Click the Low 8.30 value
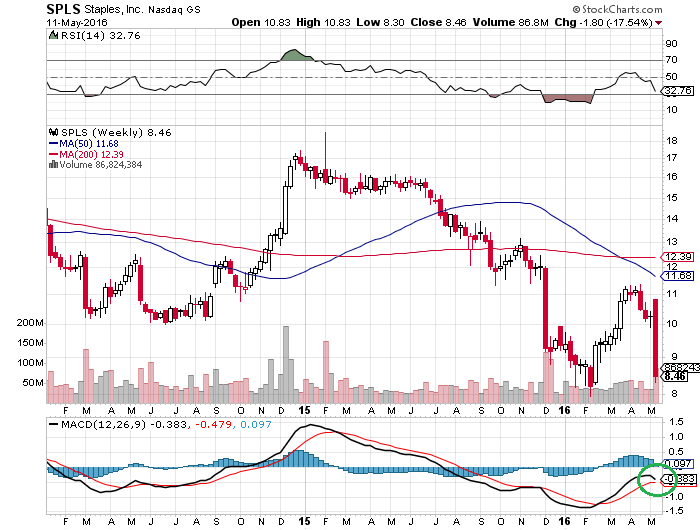This screenshot has width=700, height=530. pos(380,22)
